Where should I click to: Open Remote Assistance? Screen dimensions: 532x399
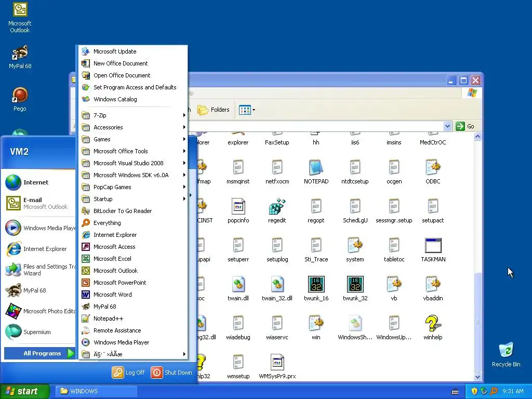134,330
